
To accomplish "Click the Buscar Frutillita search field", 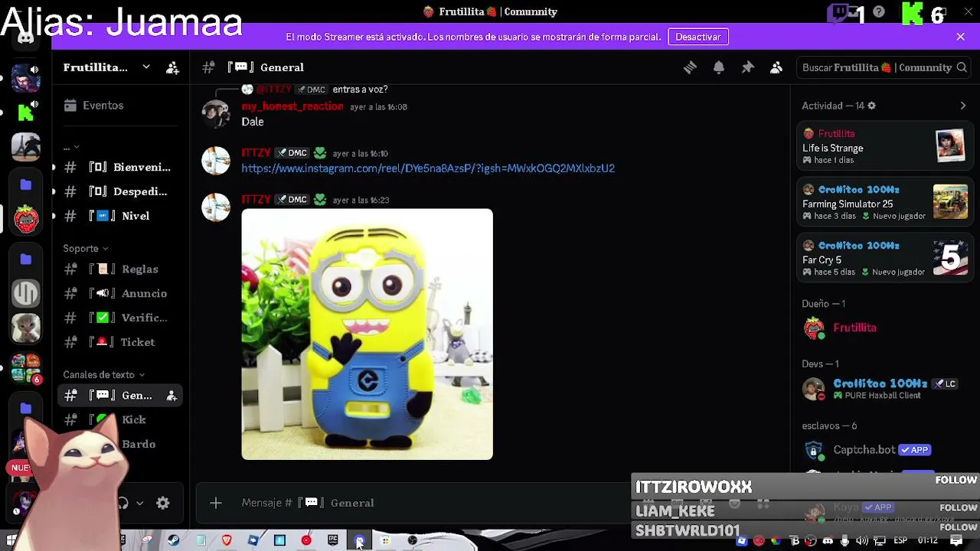I will click(x=884, y=67).
